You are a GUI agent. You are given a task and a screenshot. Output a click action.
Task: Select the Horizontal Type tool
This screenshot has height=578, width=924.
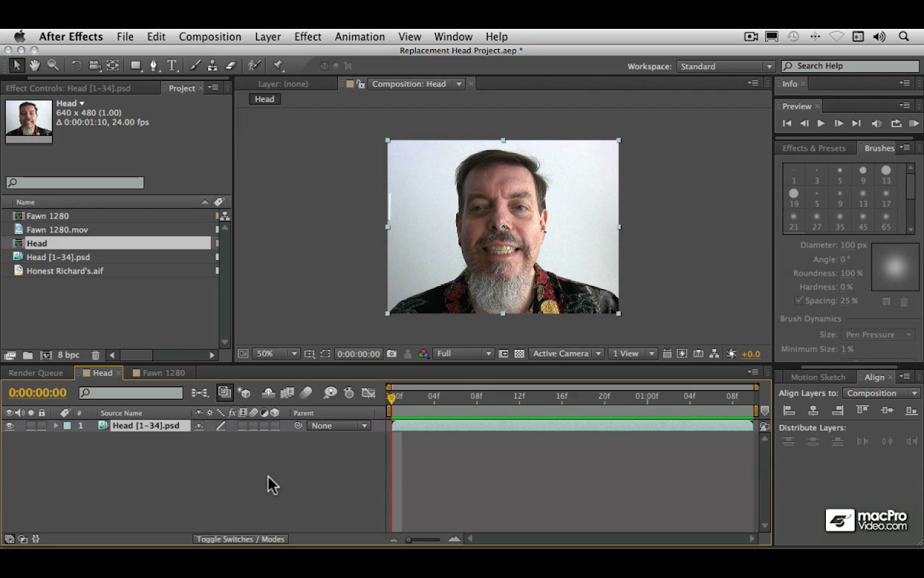(172, 66)
